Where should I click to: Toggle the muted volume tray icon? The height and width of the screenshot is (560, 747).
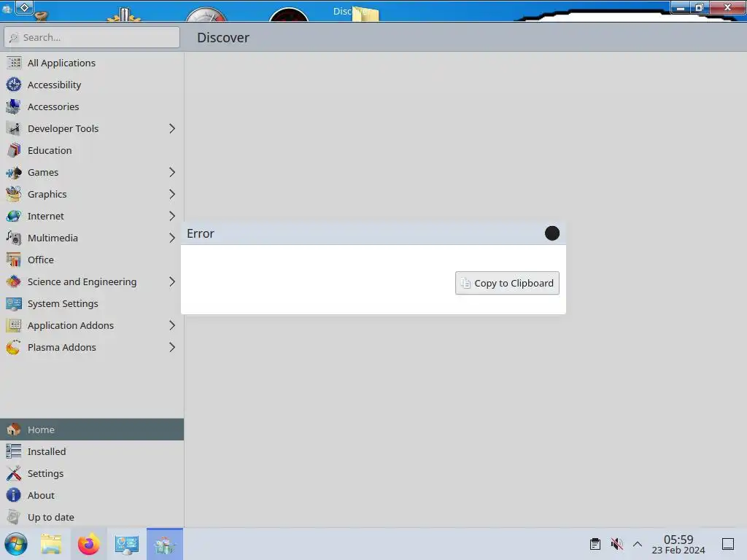617,544
